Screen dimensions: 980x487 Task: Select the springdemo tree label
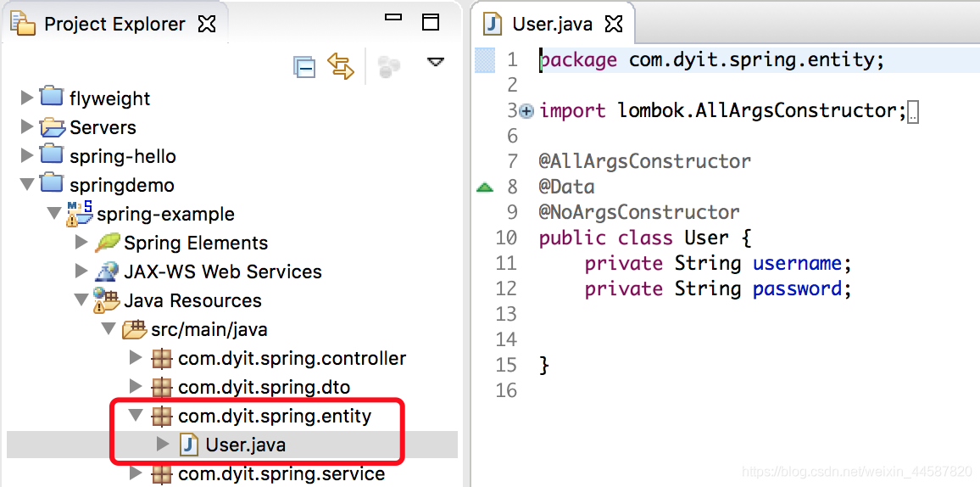pyautogui.click(x=122, y=186)
